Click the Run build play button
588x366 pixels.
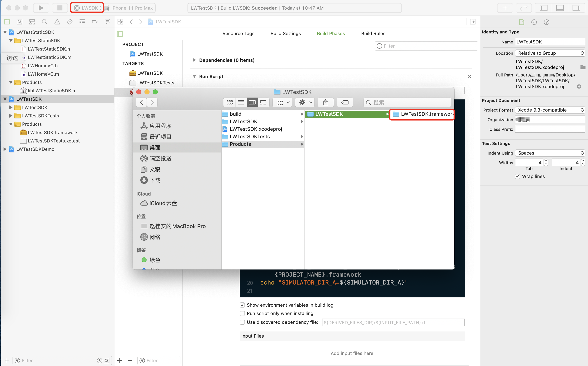(41, 8)
